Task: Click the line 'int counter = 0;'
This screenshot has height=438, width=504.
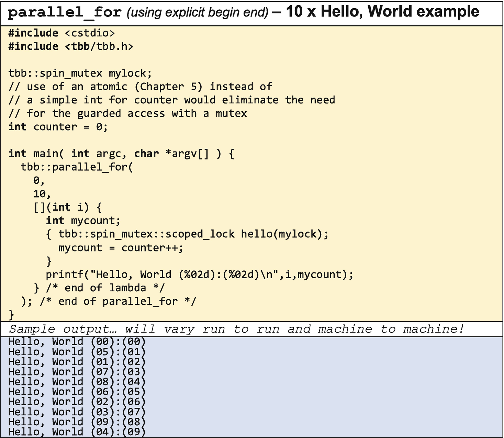Action: pos(58,127)
